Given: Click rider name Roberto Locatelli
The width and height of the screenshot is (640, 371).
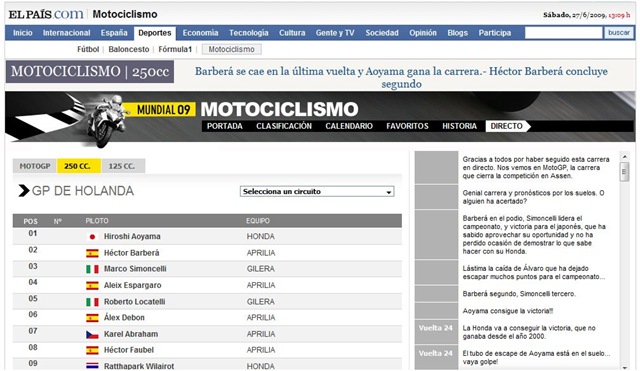Looking at the screenshot, I should (x=135, y=302).
